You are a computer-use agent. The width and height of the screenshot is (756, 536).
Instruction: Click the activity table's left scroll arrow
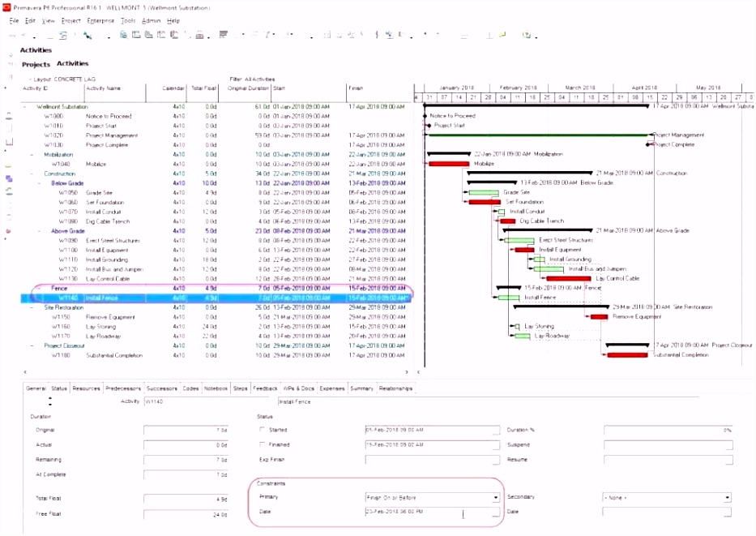[26, 372]
